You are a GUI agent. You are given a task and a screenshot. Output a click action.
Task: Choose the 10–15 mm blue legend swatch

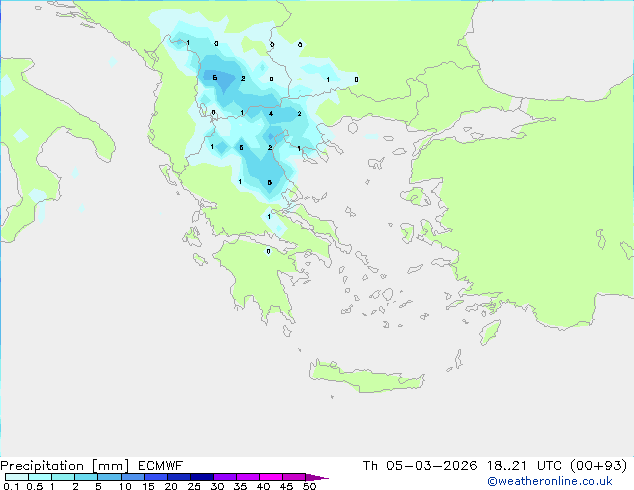[132, 477]
